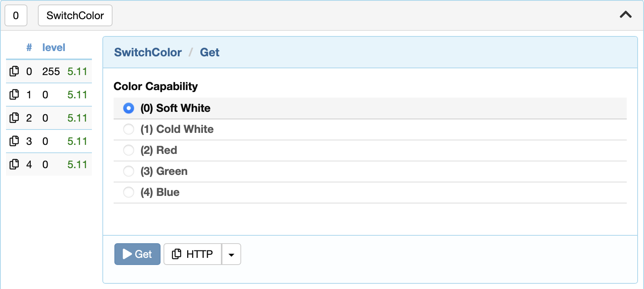Image resolution: width=644 pixels, height=289 pixels.
Task: Click the SwitchColor header button
Action: tap(75, 15)
